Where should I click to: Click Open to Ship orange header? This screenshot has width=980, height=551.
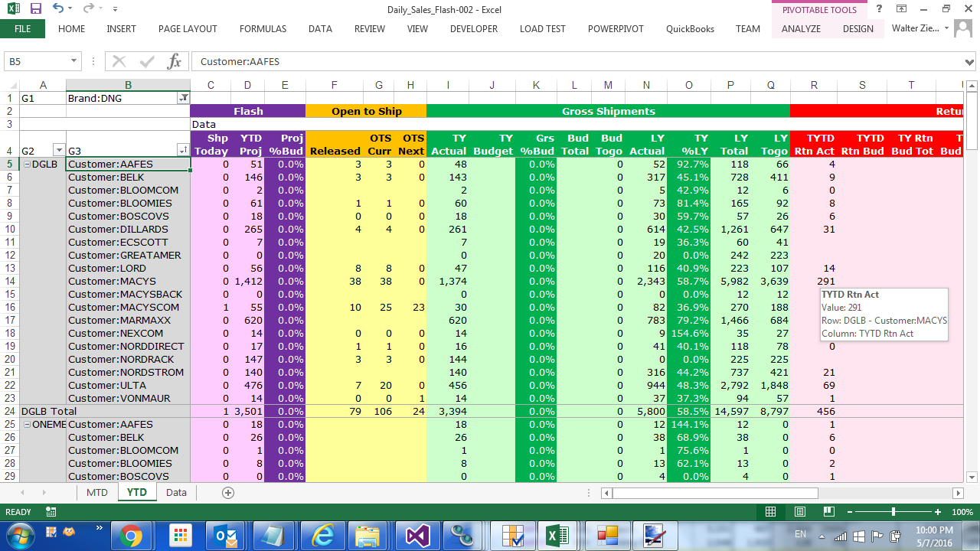point(366,111)
